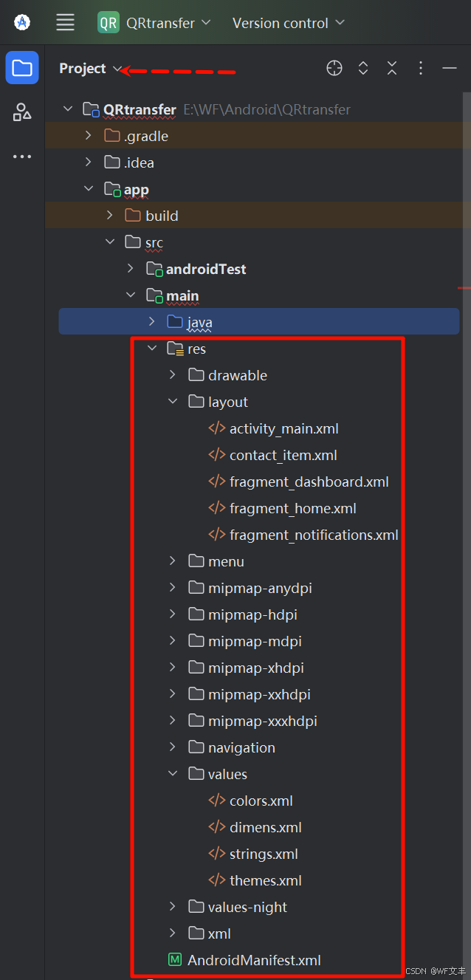Collapse the values folder
The width and height of the screenshot is (471, 980).
(173, 774)
